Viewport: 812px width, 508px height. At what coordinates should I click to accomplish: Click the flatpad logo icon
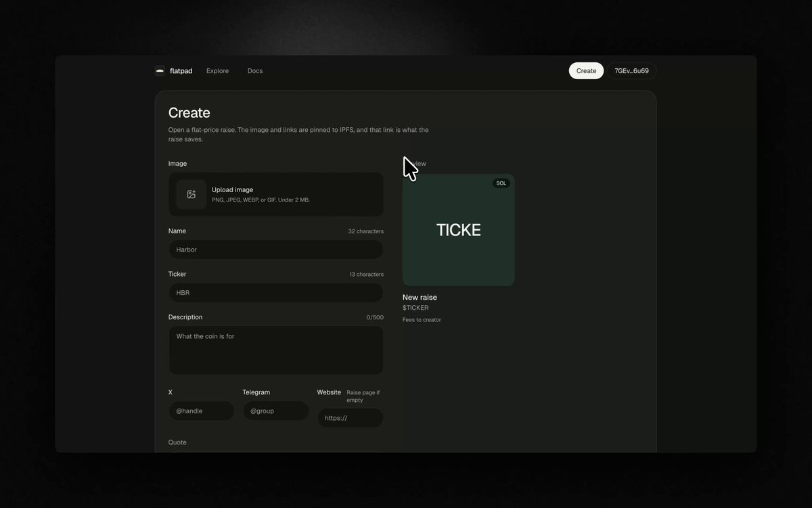(160, 70)
